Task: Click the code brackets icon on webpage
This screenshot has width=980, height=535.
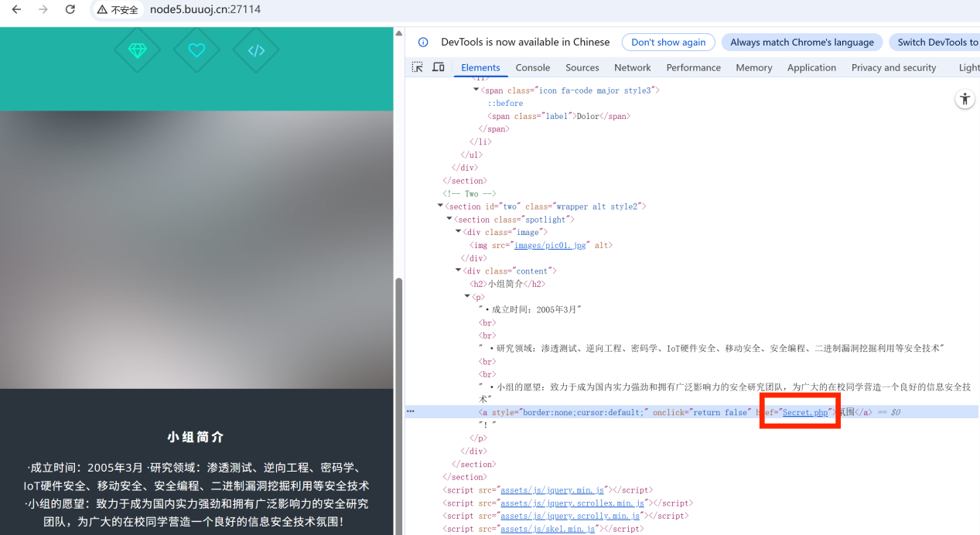Action: [x=256, y=50]
